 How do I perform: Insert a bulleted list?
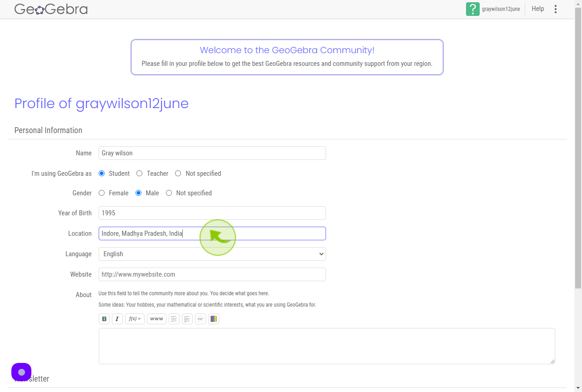coord(174,319)
